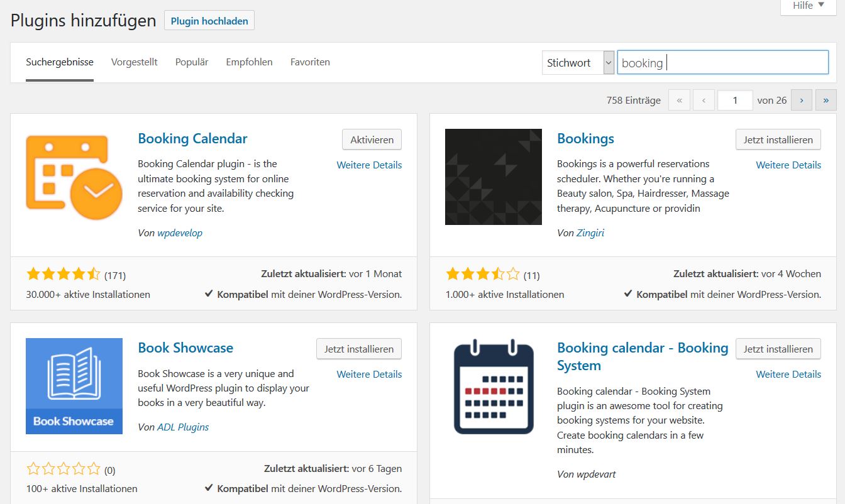Click Bookings plugin star rating
The width and height of the screenshot is (845, 504).
483,274
